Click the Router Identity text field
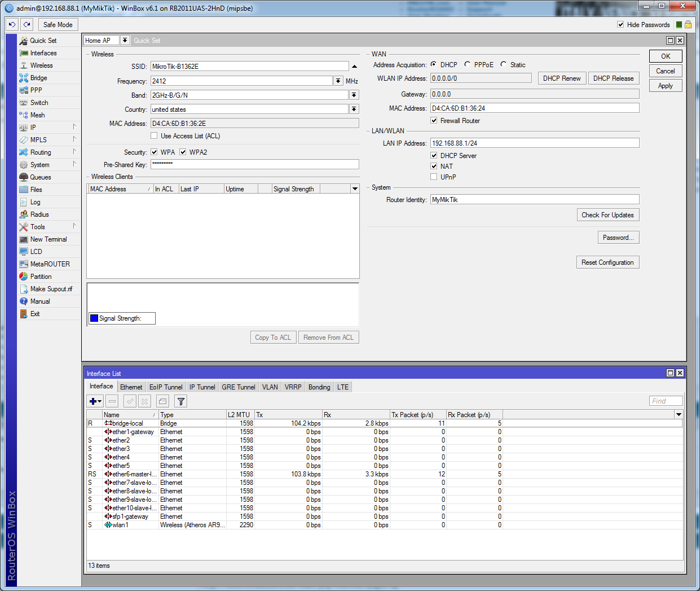700x591 pixels. (x=534, y=200)
